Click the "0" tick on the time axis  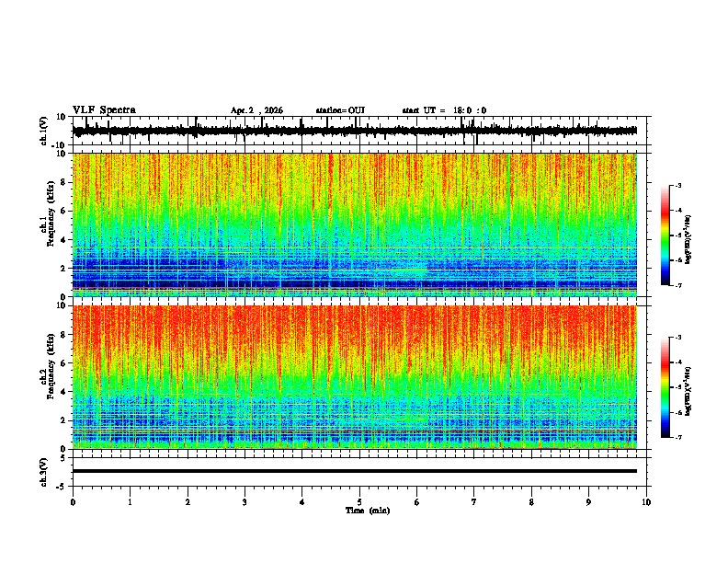73,502
